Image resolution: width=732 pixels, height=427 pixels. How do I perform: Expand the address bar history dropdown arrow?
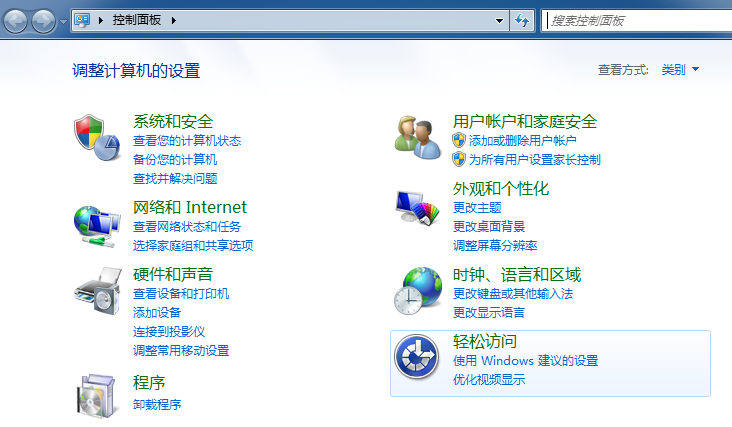point(501,21)
